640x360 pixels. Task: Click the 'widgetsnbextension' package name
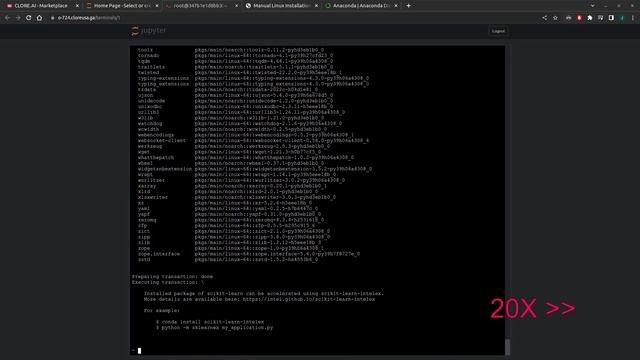pos(164,169)
